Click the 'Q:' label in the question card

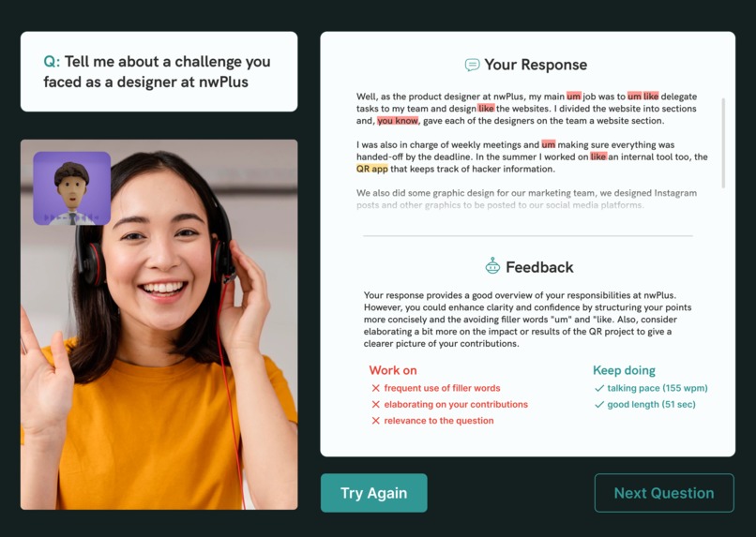52,62
